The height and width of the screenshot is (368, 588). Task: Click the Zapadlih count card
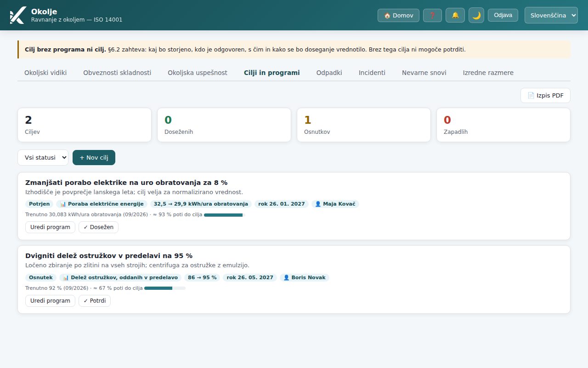pos(503,125)
